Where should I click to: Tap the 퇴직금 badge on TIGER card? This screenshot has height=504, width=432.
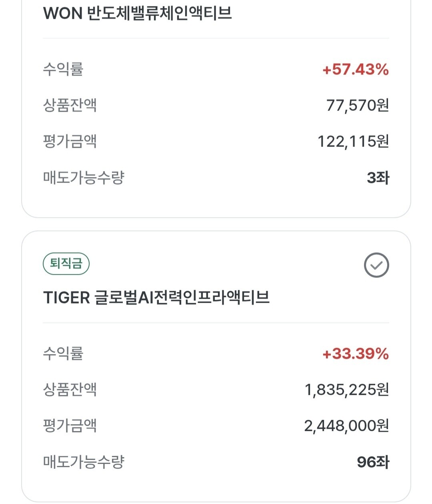tap(66, 264)
